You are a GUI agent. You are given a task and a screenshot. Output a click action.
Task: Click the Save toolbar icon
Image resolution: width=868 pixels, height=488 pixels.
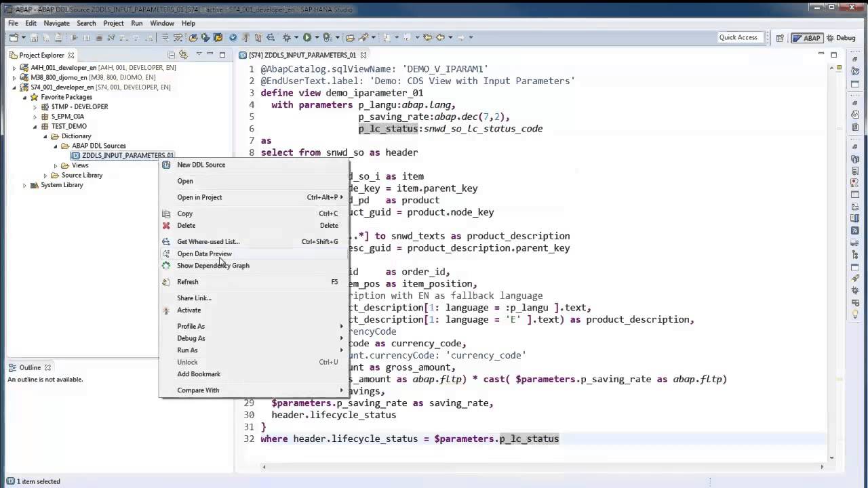pyautogui.click(x=34, y=37)
